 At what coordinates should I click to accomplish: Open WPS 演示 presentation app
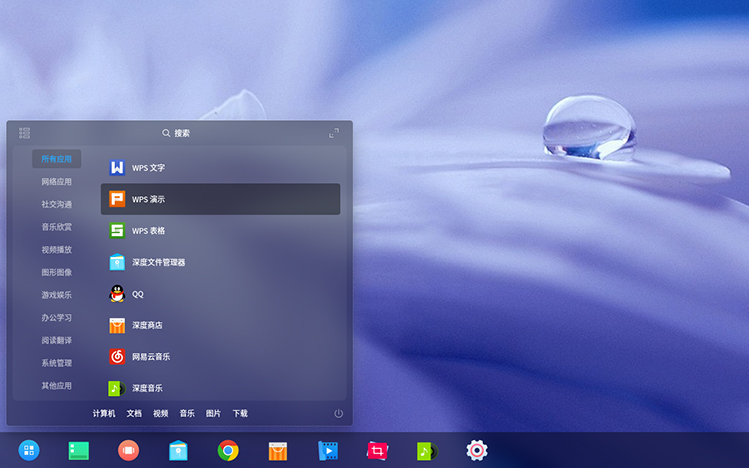(148, 199)
